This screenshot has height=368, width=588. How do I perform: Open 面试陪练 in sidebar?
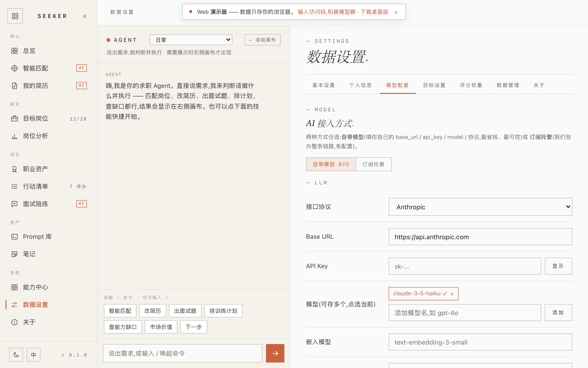49,204
